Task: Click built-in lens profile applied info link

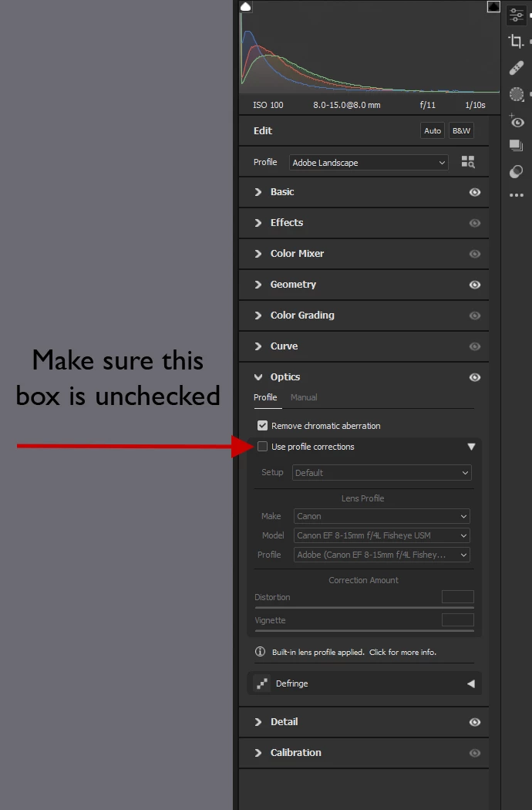Action: (354, 653)
